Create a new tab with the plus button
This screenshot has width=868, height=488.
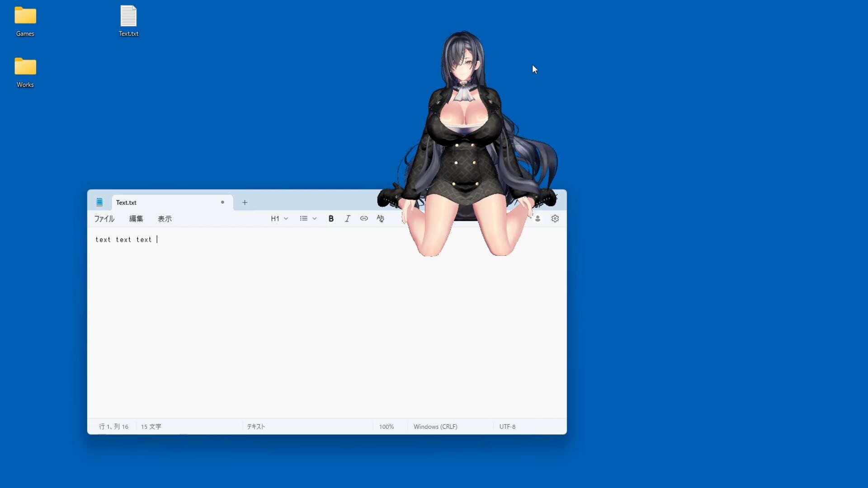pyautogui.click(x=245, y=202)
